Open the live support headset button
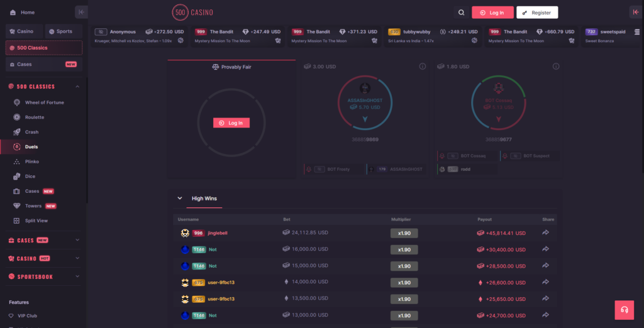 pos(625,310)
